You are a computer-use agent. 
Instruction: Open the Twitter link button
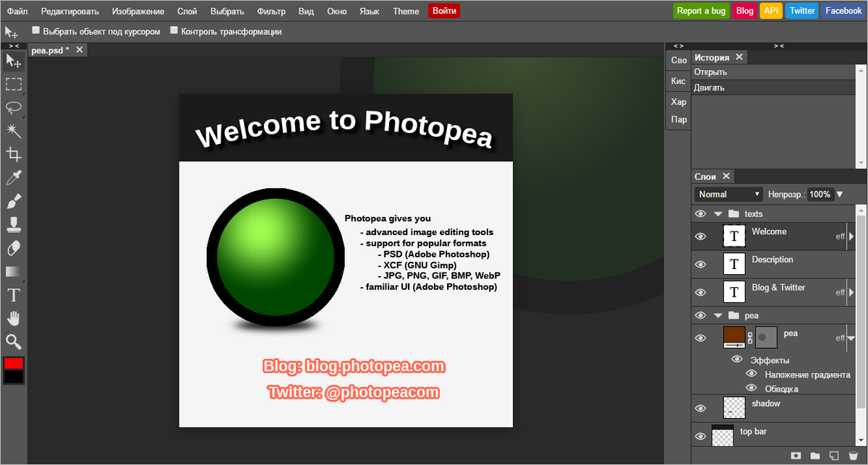[x=802, y=11]
